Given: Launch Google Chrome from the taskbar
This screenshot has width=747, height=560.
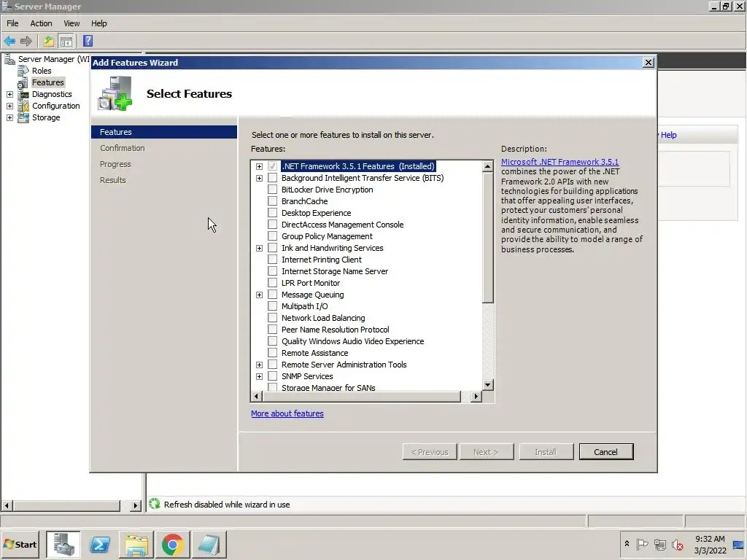Looking at the screenshot, I should pyautogui.click(x=172, y=544).
